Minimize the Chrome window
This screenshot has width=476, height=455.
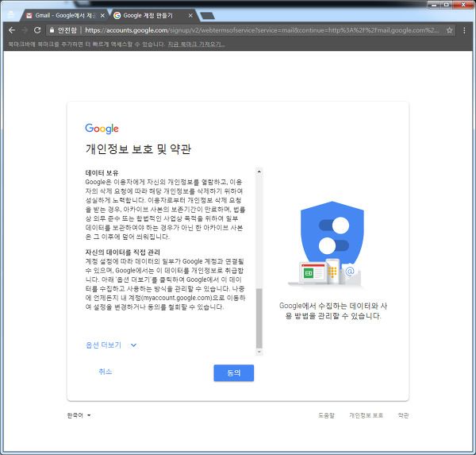[434, 5]
